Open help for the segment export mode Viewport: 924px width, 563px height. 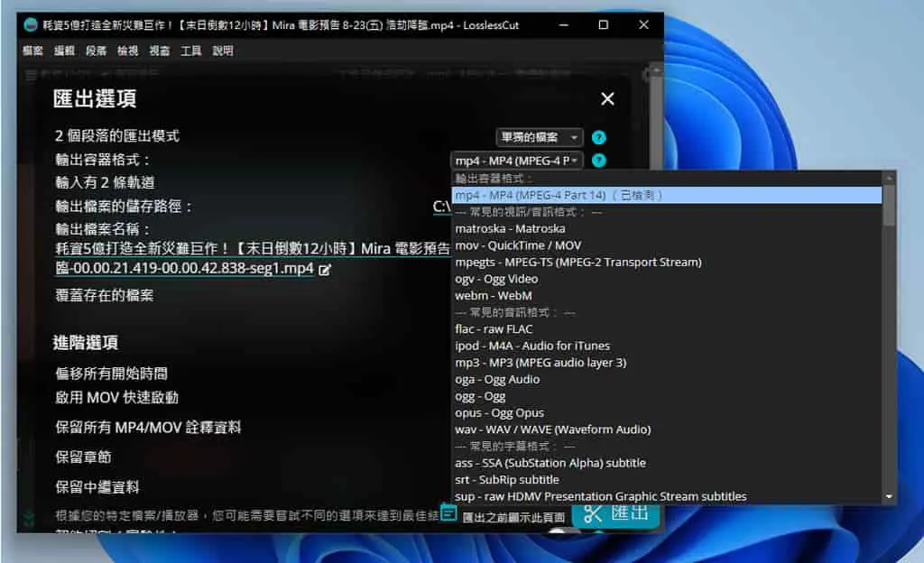pos(599,137)
